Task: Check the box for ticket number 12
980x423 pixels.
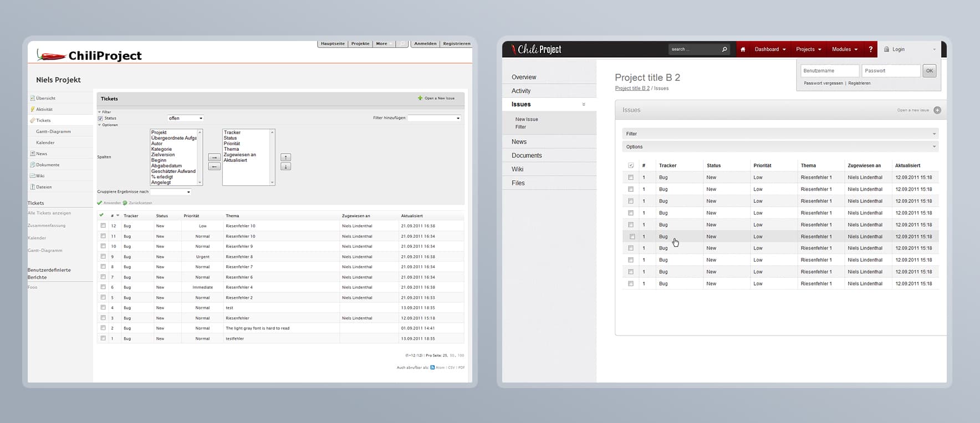Action: coord(103,226)
